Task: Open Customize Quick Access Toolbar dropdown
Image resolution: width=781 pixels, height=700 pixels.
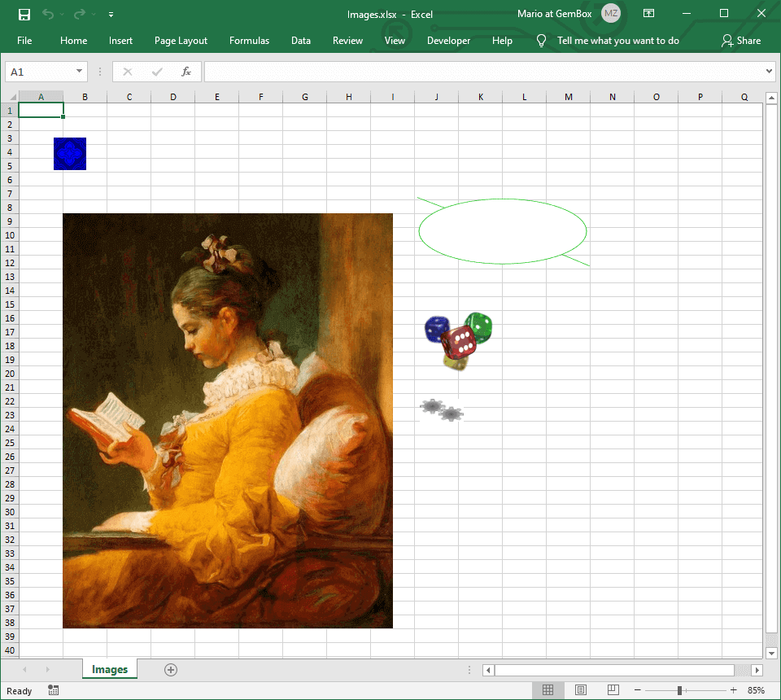Action: (x=111, y=15)
